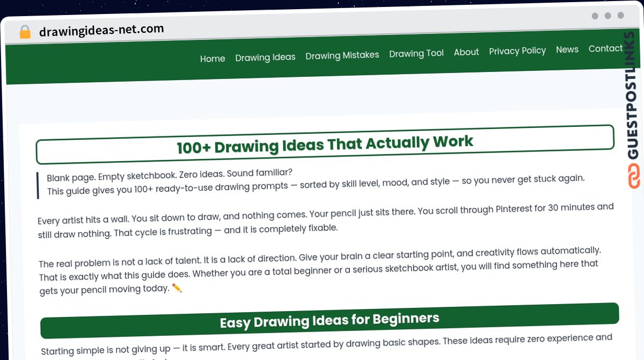Viewport: 644px width, 360px height.
Task: Open the Home menu item
Action: pyautogui.click(x=213, y=59)
